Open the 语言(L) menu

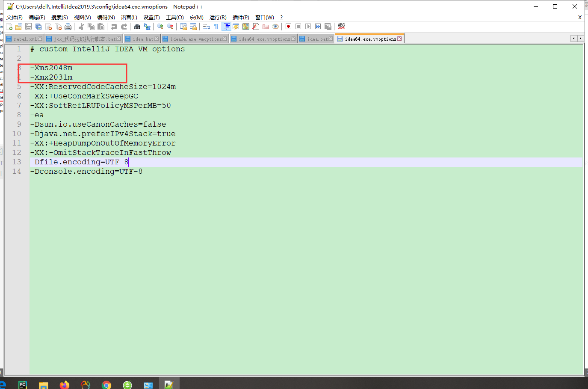pos(129,18)
